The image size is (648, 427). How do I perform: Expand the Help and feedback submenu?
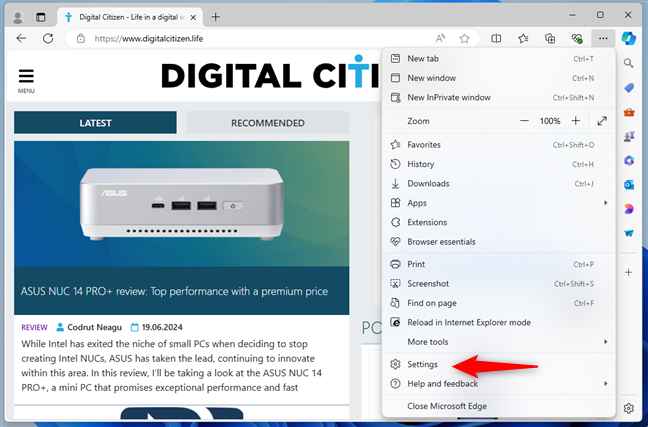498,384
